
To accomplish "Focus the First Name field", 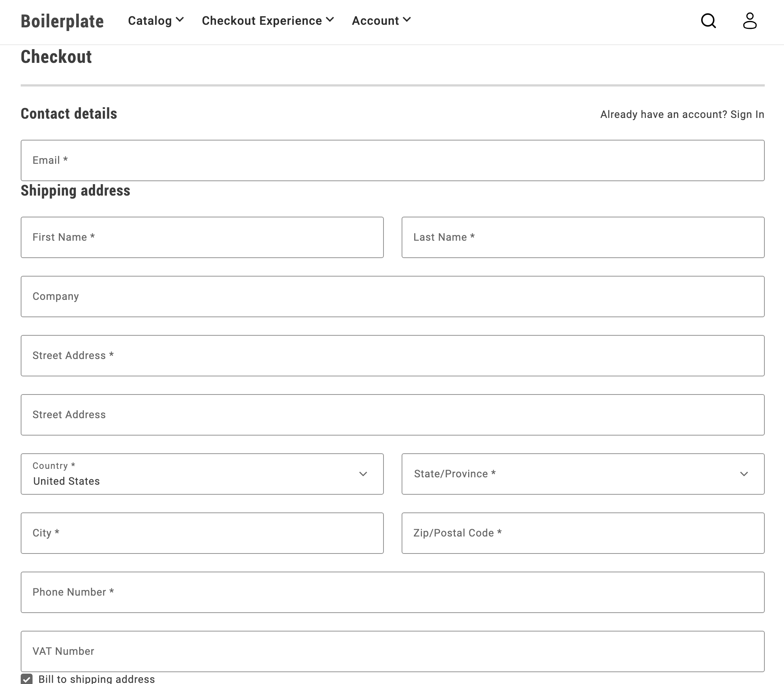I will point(202,237).
